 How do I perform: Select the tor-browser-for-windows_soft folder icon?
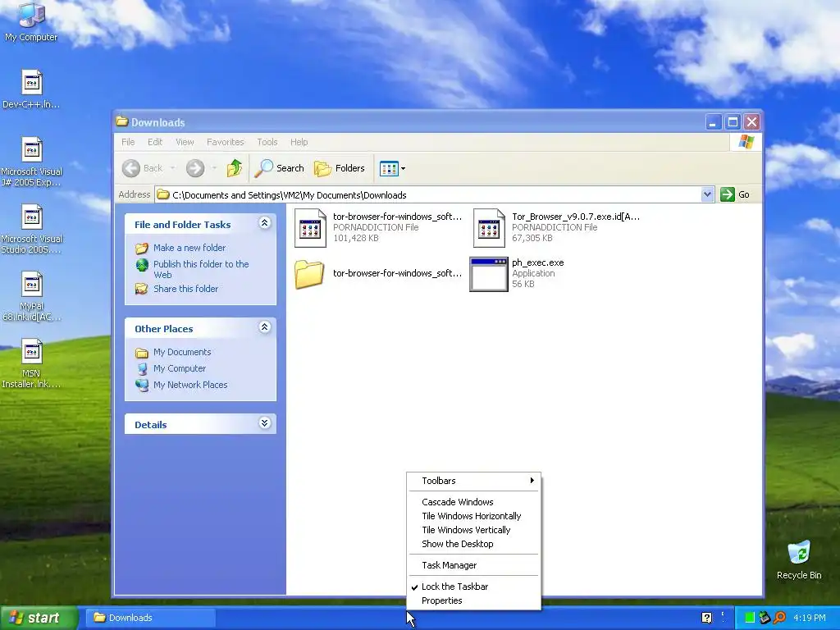point(309,274)
